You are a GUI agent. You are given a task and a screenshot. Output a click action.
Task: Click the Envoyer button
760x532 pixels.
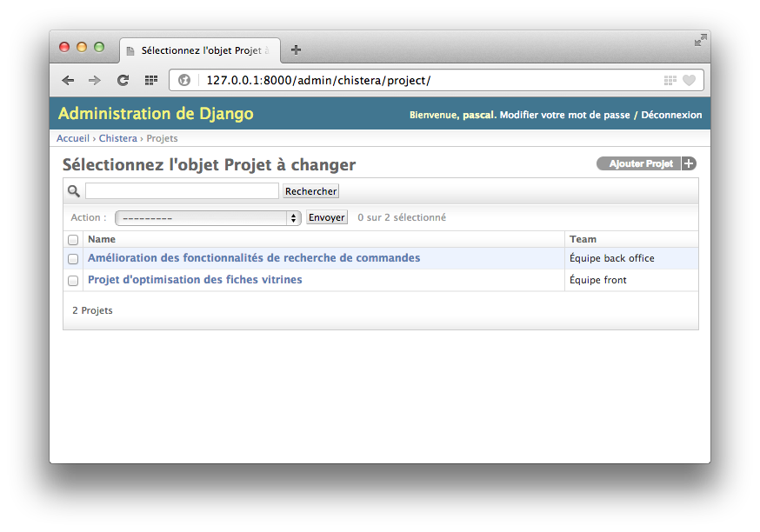(327, 217)
